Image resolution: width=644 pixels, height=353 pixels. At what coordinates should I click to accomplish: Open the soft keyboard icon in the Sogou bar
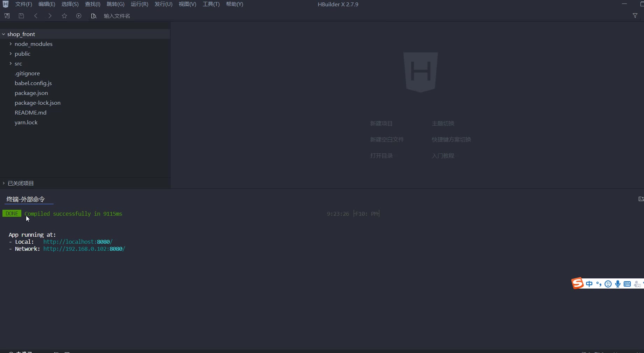coord(627,284)
